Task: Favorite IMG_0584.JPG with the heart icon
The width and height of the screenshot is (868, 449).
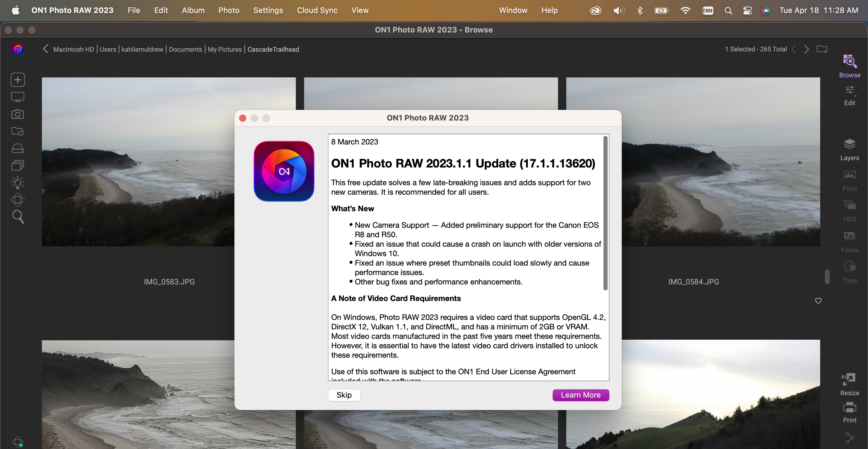Action: [818, 300]
